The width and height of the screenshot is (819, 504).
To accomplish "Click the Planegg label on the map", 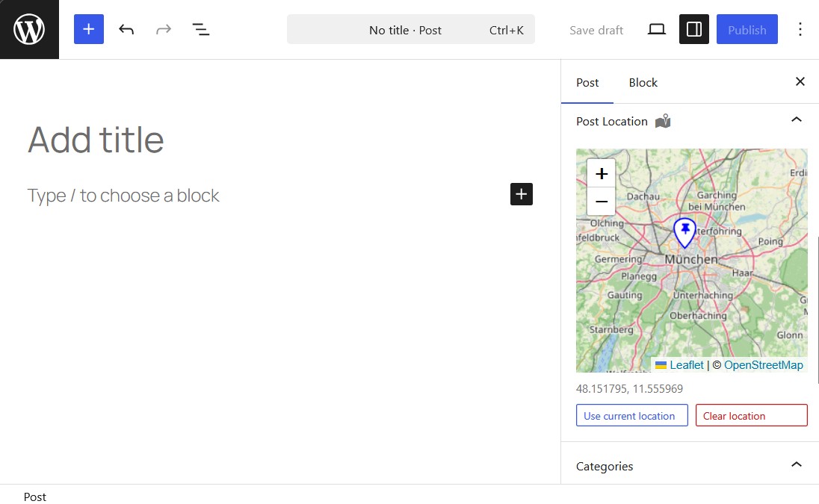I will click(x=639, y=276).
